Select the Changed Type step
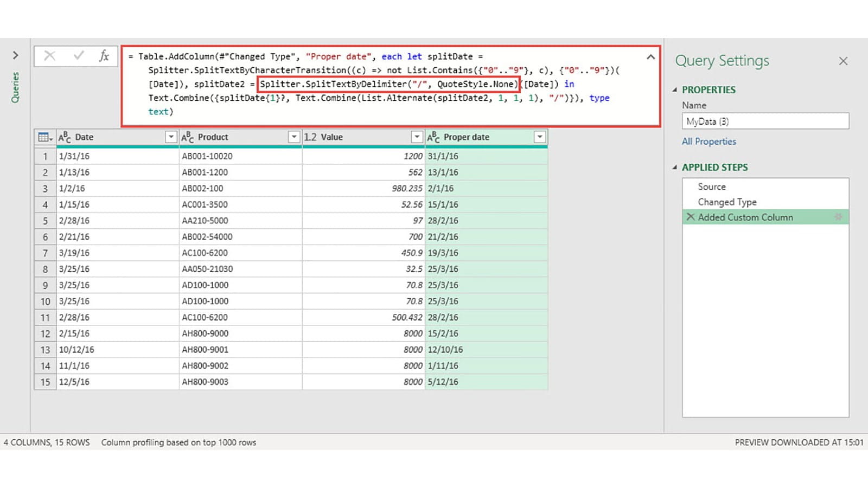Viewport: 868px width, 488px height. point(727,202)
